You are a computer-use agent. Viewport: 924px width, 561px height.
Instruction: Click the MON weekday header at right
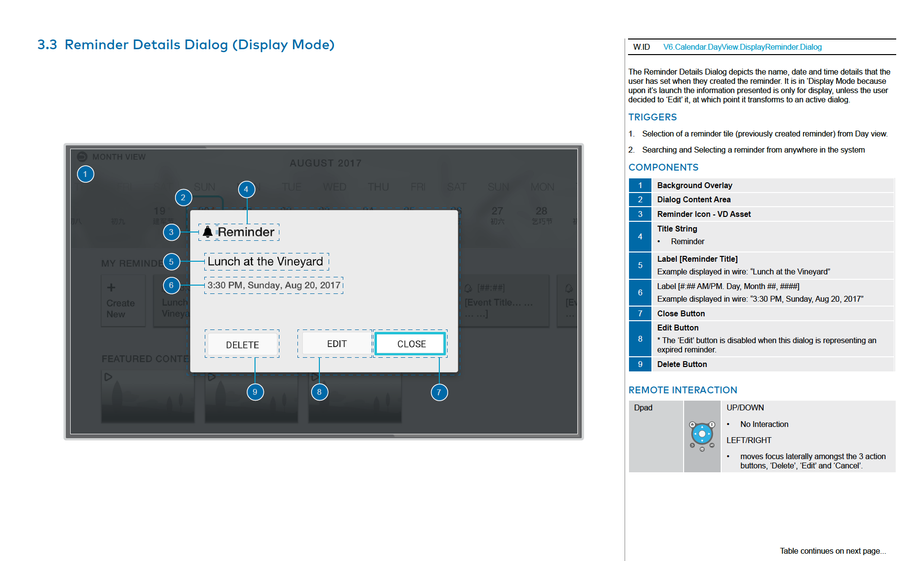click(x=542, y=187)
